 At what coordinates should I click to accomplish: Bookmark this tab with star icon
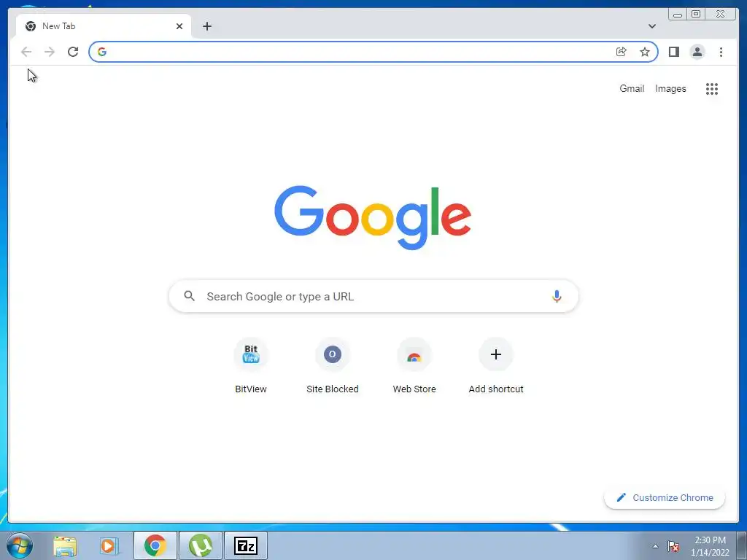pyautogui.click(x=645, y=52)
